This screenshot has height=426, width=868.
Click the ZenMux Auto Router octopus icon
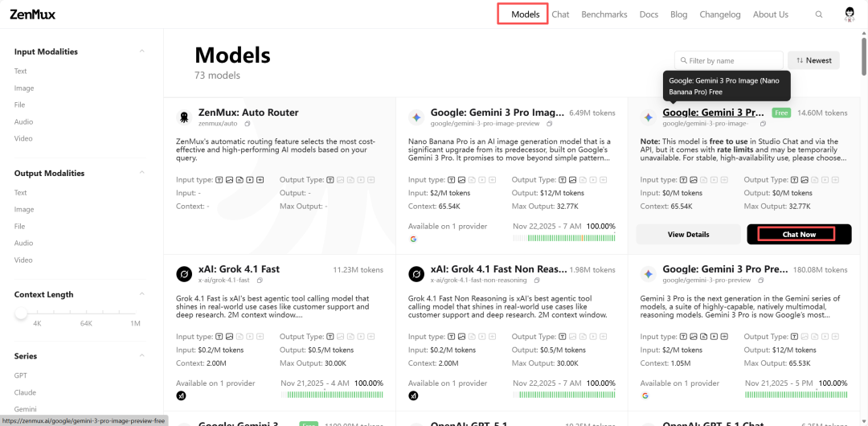click(184, 117)
